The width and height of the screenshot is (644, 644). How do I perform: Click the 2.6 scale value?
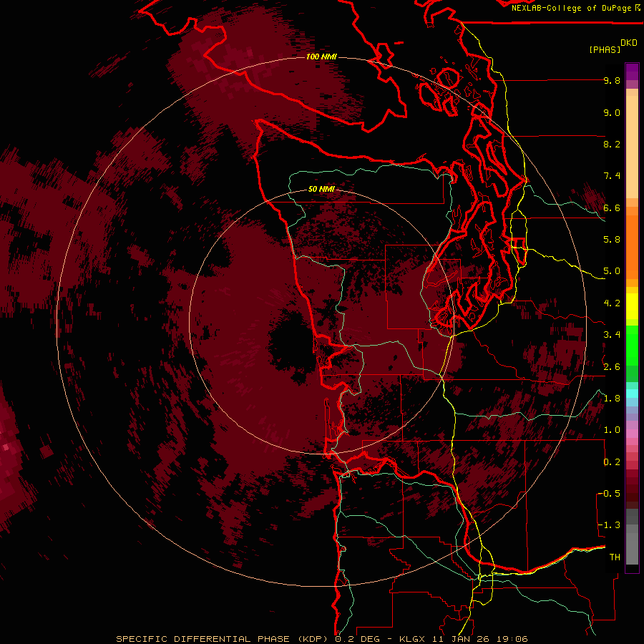(612, 367)
